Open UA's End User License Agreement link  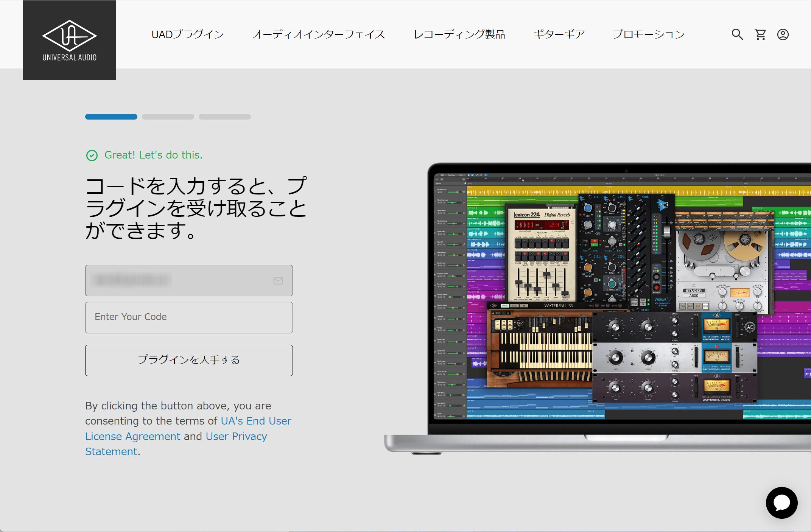(188, 429)
